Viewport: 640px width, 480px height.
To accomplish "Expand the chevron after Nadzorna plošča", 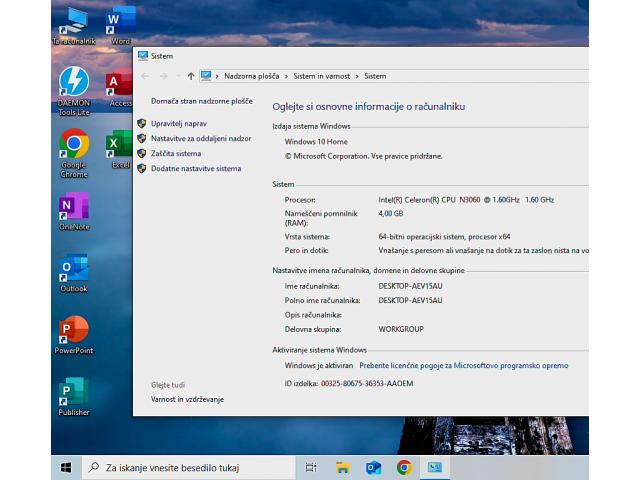I will point(286,76).
